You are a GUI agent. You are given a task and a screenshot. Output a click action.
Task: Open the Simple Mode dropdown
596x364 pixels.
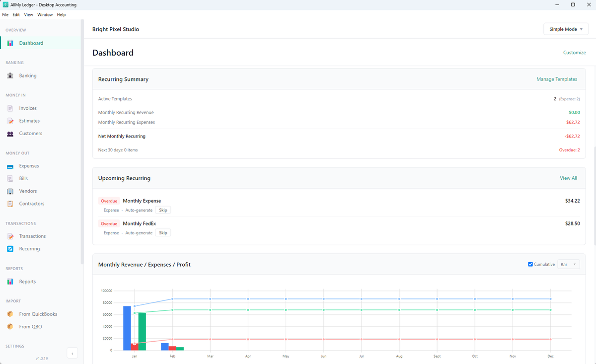[x=566, y=29]
